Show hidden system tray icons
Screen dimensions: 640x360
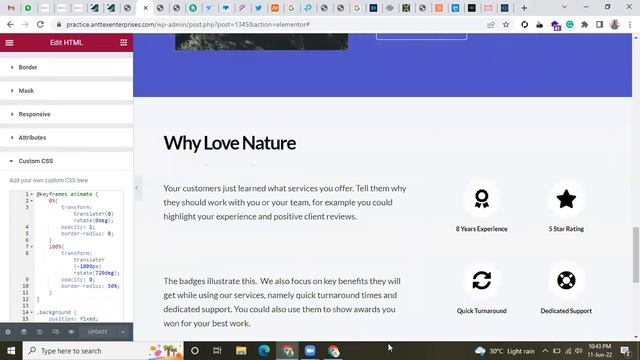pyautogui.click(x=545, y=351)
